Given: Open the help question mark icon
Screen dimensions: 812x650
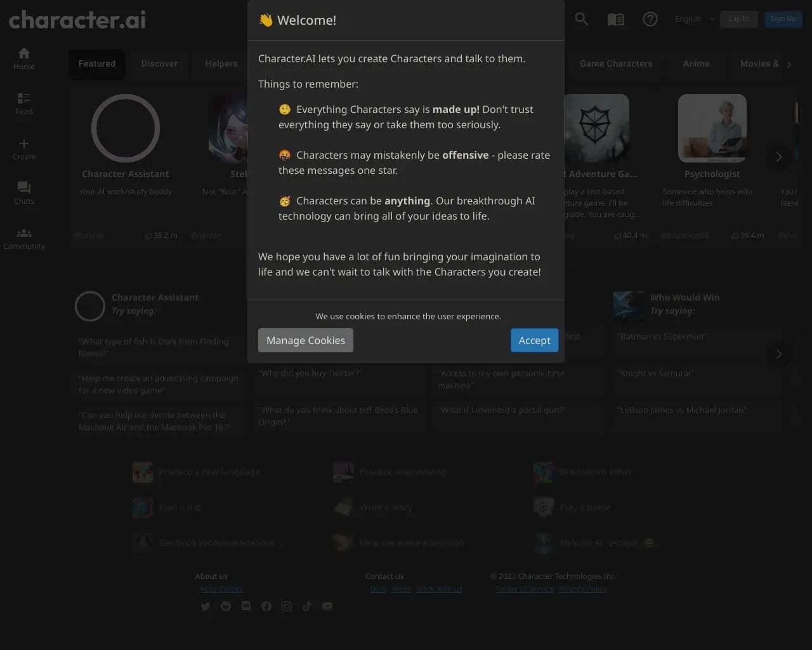Looking at the screenshot, I should click(x=650, y=19).
